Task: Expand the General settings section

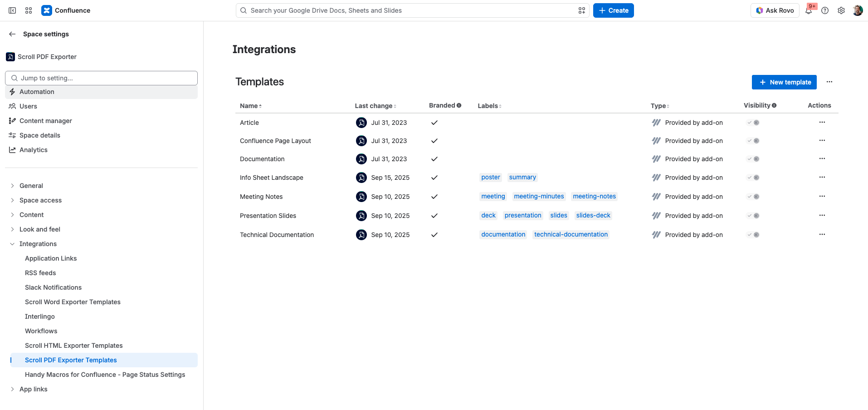Action: [x=12, y=186]
